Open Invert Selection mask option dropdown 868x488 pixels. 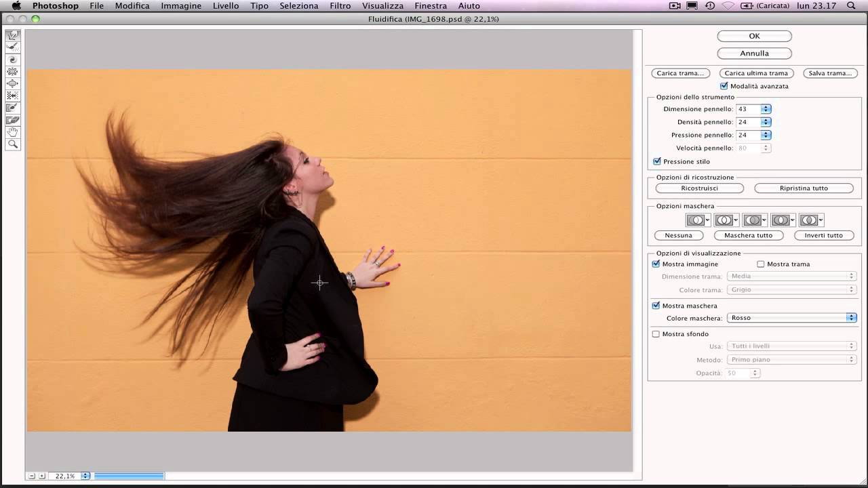coord(812,220)
